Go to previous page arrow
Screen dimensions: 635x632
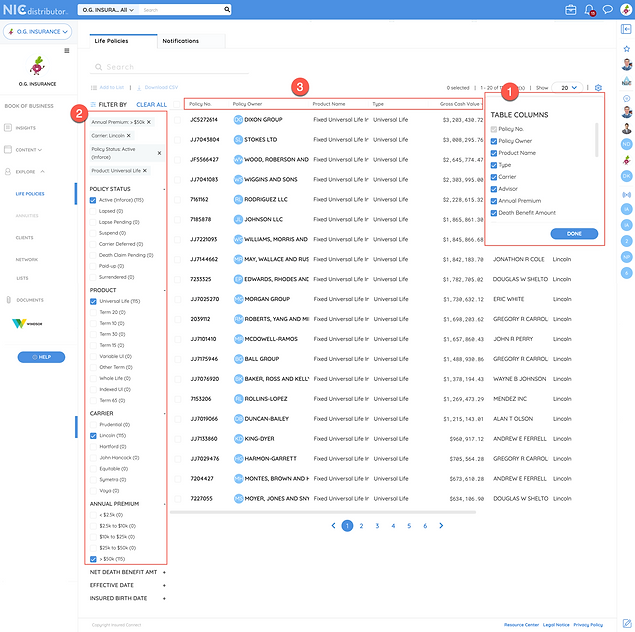pyautogui.click(x=333, y=526)
